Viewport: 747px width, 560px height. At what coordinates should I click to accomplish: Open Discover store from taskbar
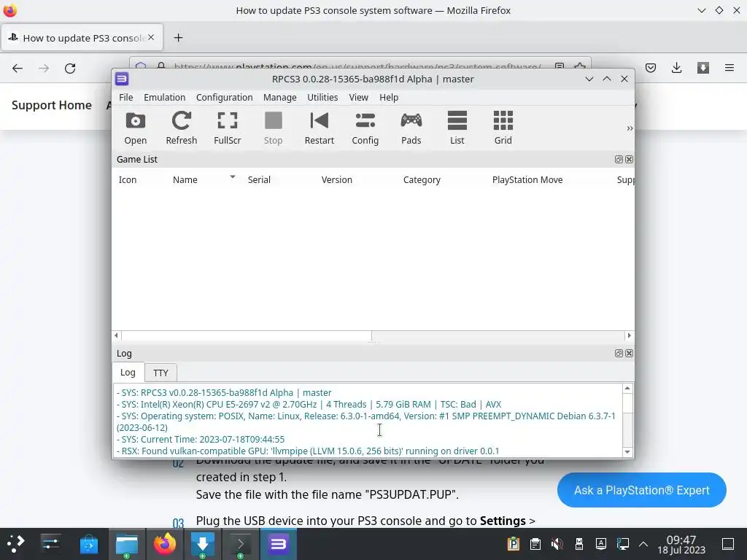point(88,544)
